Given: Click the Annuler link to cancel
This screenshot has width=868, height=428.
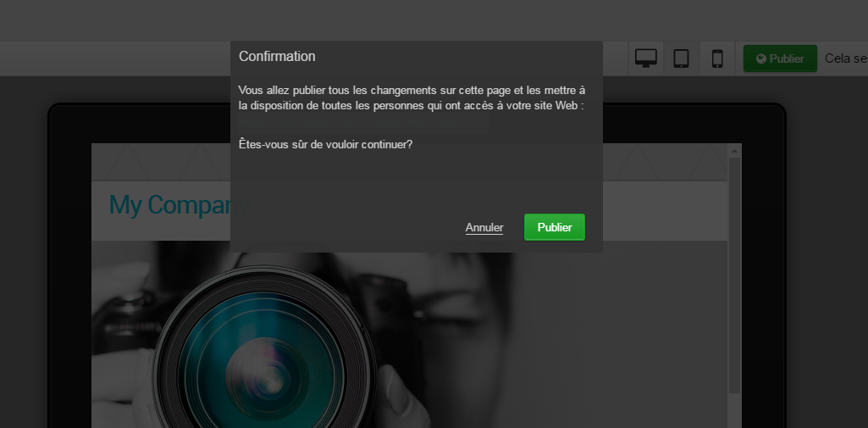Looking at the screenshot, I should [x=484, y=227].
